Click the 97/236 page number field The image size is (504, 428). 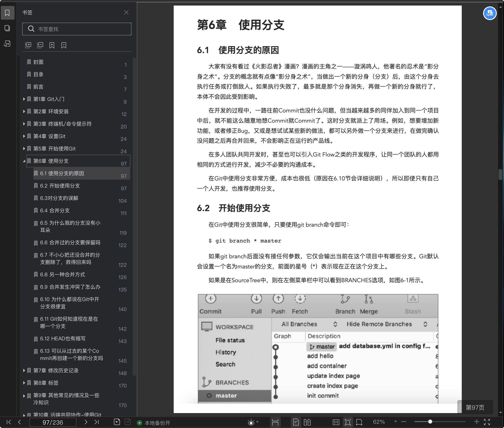click(53, 422)
